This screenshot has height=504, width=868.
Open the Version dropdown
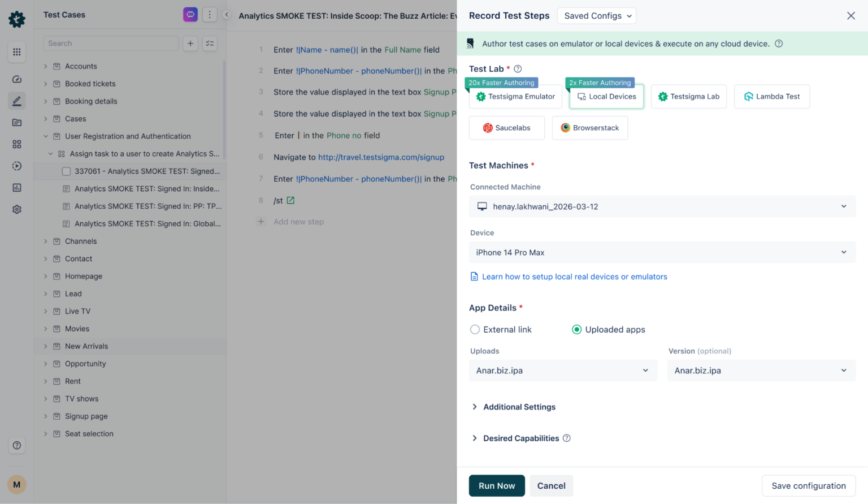(x=761, y=371)
